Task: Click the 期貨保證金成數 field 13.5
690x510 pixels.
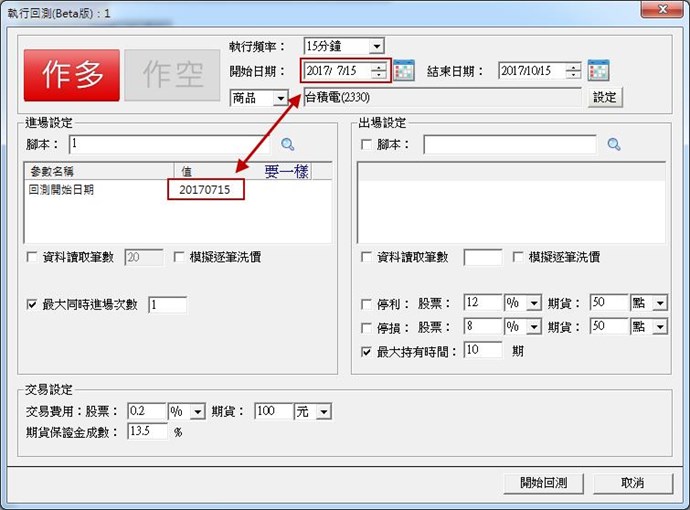Action: coord(147,431)
